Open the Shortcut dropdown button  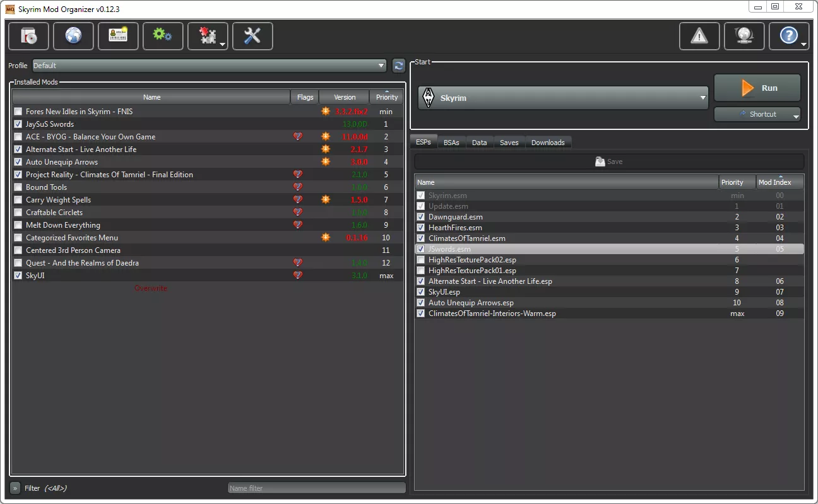coord(757,114)
